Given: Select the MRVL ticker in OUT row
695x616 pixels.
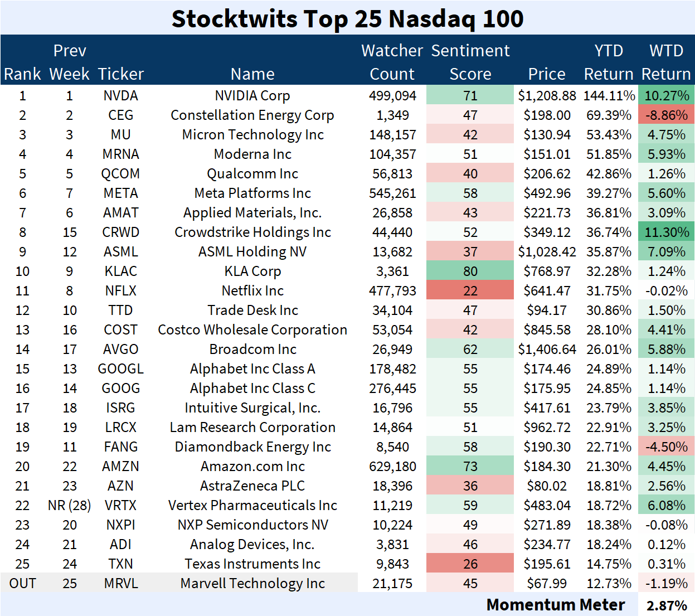Looking at the screenshot, I should (x=120, y=584).
